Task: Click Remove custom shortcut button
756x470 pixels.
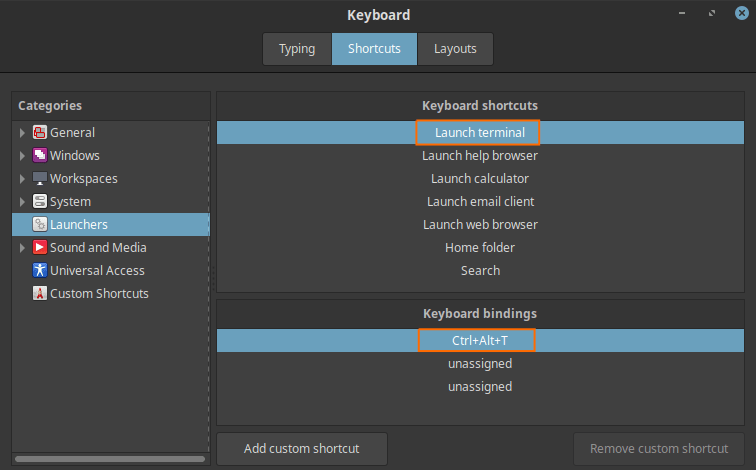Action: (x=659, y=449)
